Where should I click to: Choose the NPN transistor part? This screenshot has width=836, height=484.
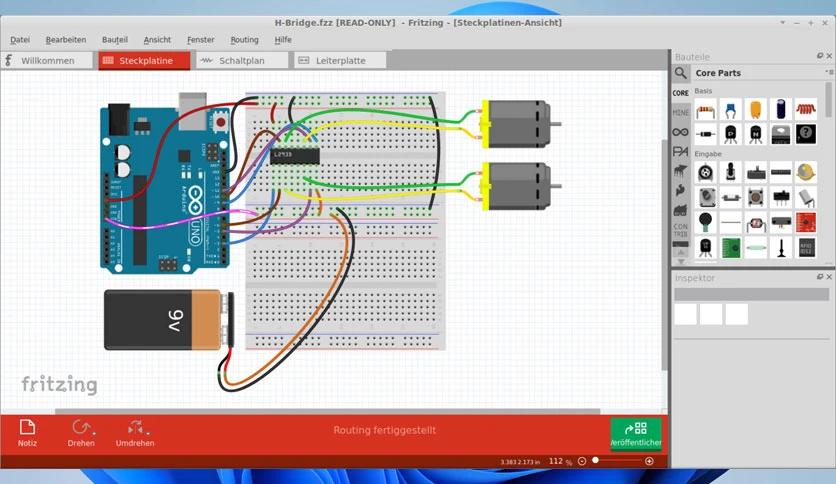[x=755, y=134]
